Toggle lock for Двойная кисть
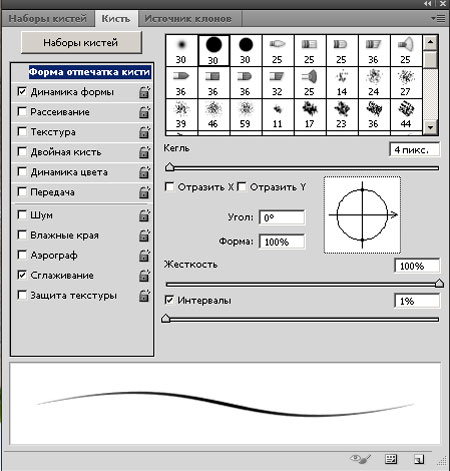 [x=144, y=152]
